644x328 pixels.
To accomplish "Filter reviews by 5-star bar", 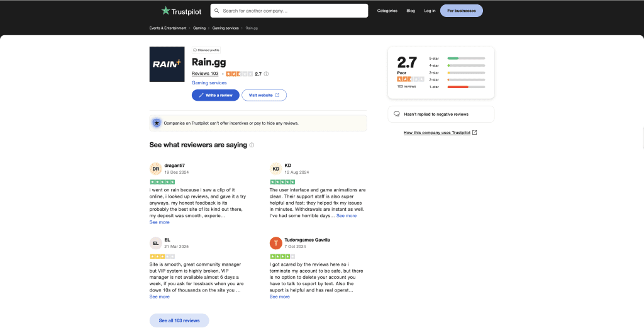I will coord(465,59).
